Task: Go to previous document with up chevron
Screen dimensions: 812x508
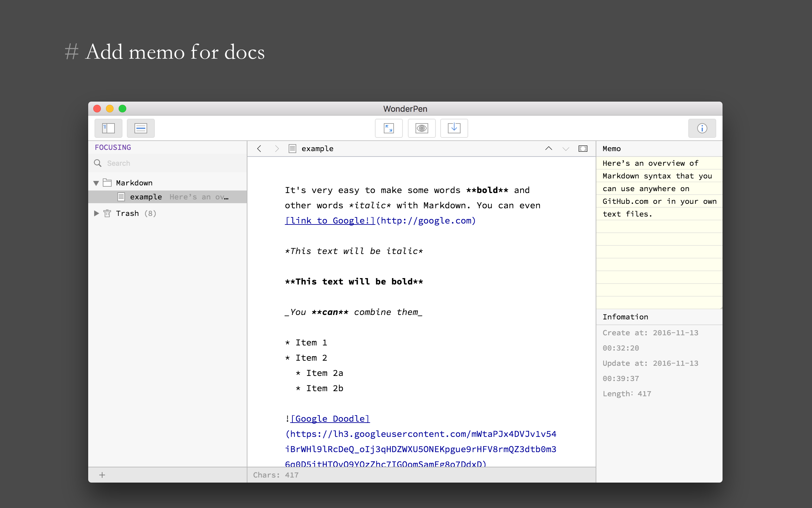Action: click(x=549, y=148)
